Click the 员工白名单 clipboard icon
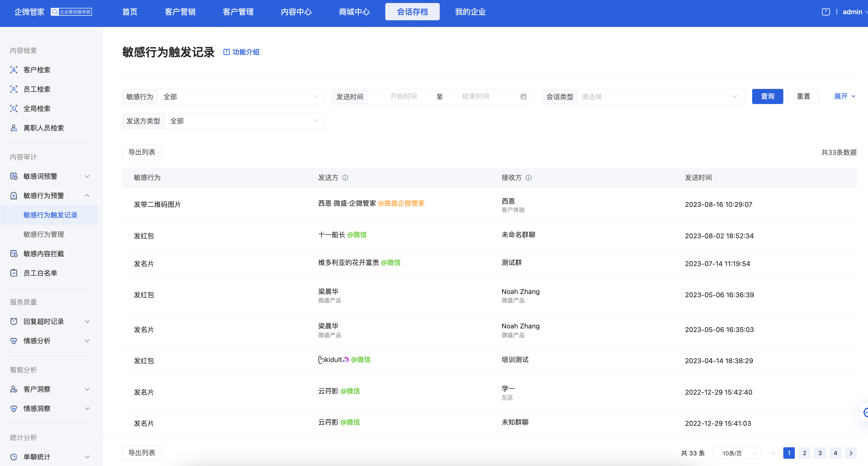Viewport: 868px width, 466px height. 14,273
